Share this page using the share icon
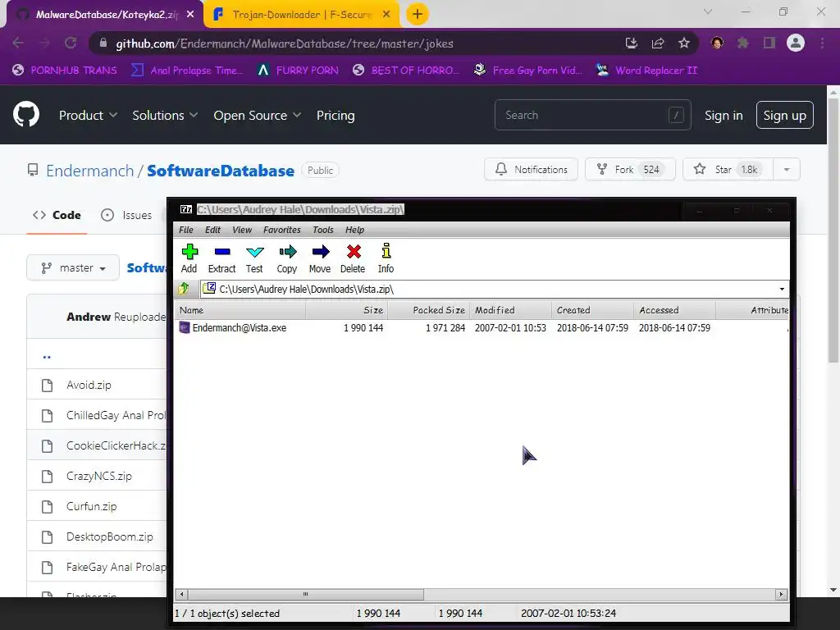The width and height of the screenshot is (840, 630). click(658, 43)
